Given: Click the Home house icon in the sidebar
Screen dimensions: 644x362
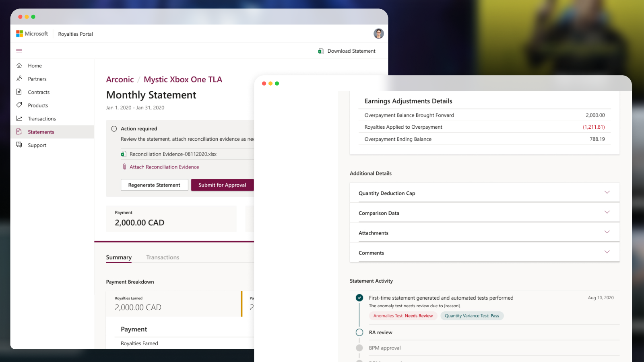Looking at the screenshot, I should tap(19, 66).
